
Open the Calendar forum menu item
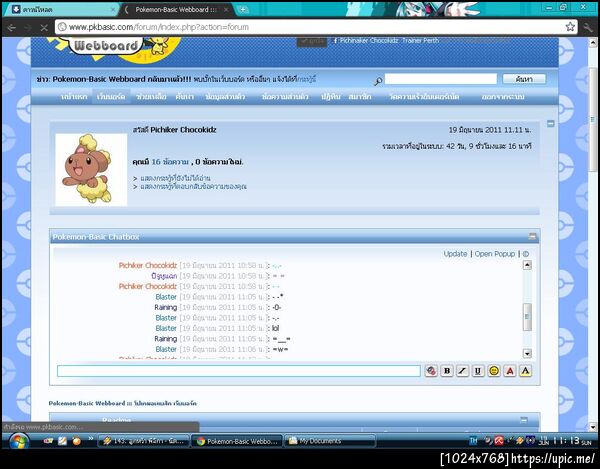pyautogui.click(x=331, y=97)
